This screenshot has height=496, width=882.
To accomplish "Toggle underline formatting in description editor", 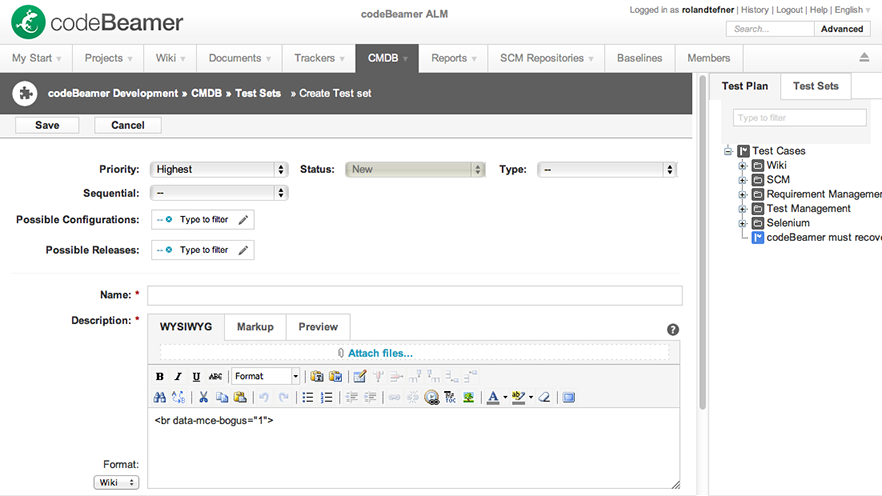I will point(196,376).
